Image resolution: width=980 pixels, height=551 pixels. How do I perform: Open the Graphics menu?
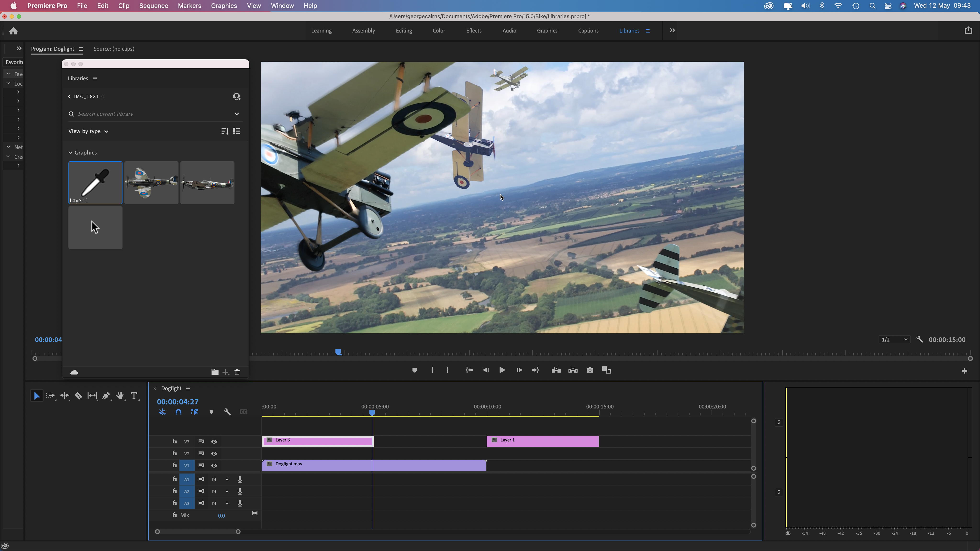(x=223, y=6)
